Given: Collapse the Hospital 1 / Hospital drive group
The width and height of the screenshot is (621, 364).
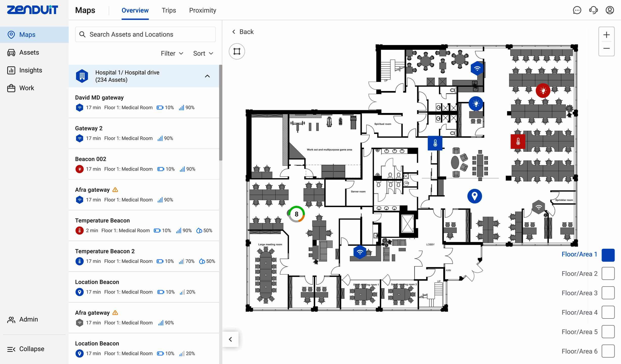Looking at the screenshot, I should tap(207, 76).
